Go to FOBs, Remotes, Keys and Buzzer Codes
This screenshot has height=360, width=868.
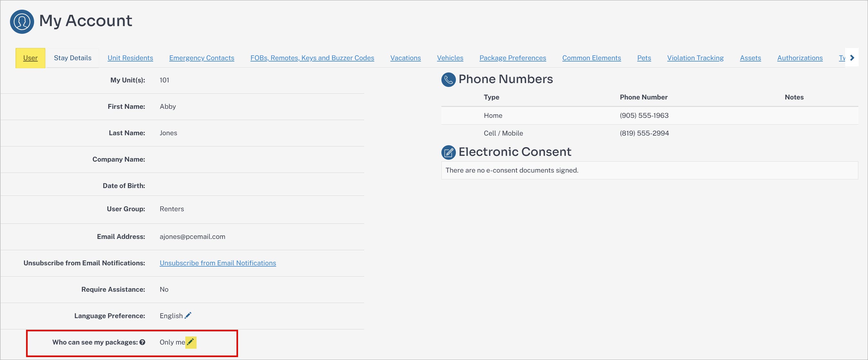(312, 58)
